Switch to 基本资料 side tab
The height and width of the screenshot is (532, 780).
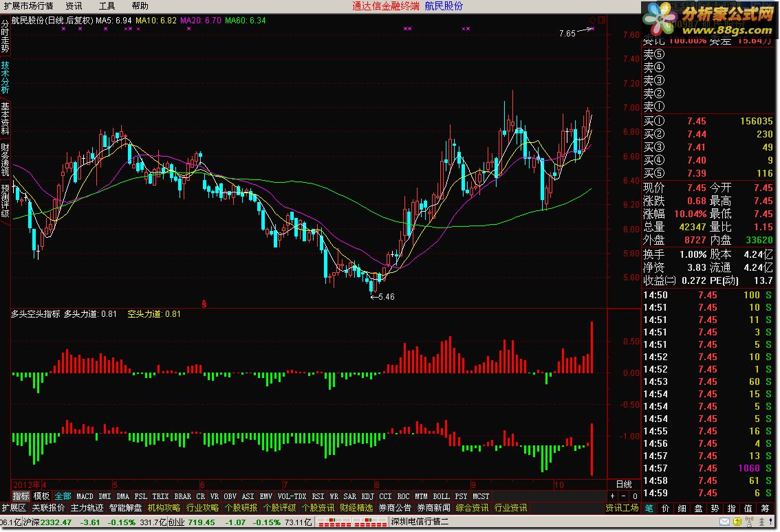[x=5, y=119]
